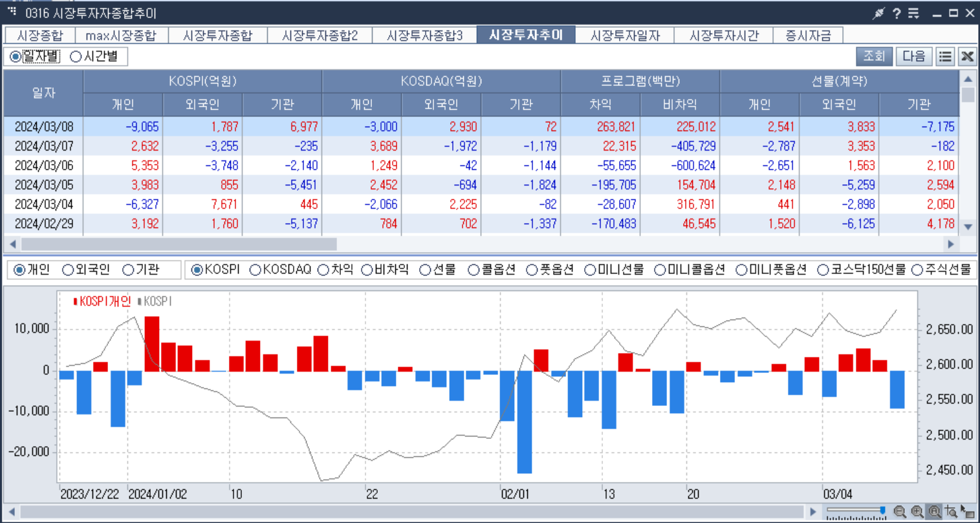Select the 시장투자추이 tab
980x523 pixels.
(x=526, y=35)
